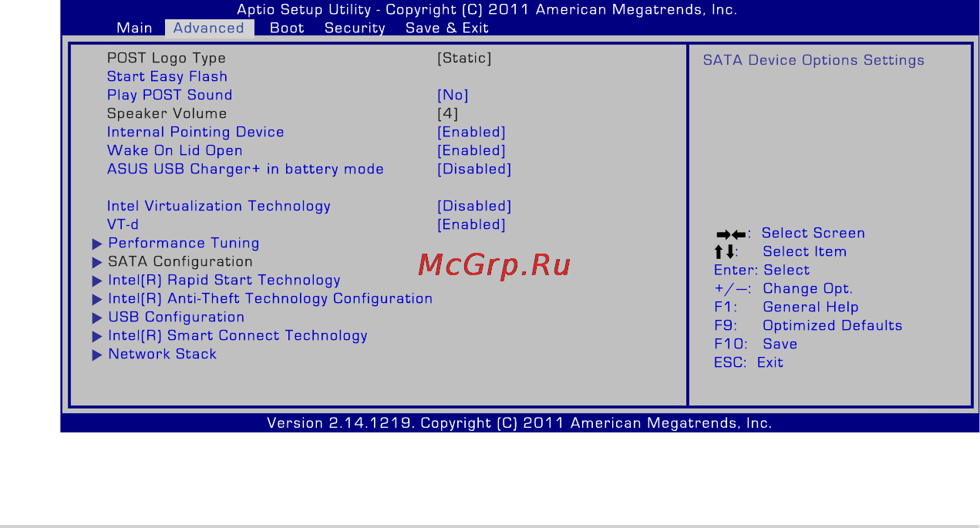The height and width of the screenshot is (528, 980).
Task: Open Intel(R) Smart Connect Technology entry
Action: [237, 336]
